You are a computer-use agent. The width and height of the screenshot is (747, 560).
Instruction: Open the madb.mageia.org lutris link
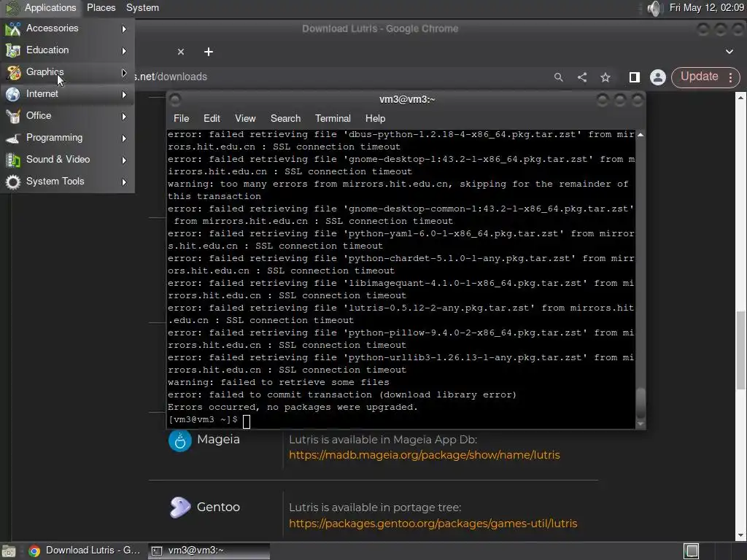pos(424,455)
